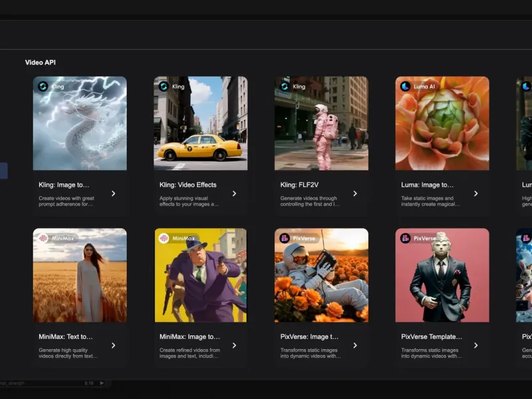Click the 0.10 strength value field
532x399 pixels.
pos(89,383)
